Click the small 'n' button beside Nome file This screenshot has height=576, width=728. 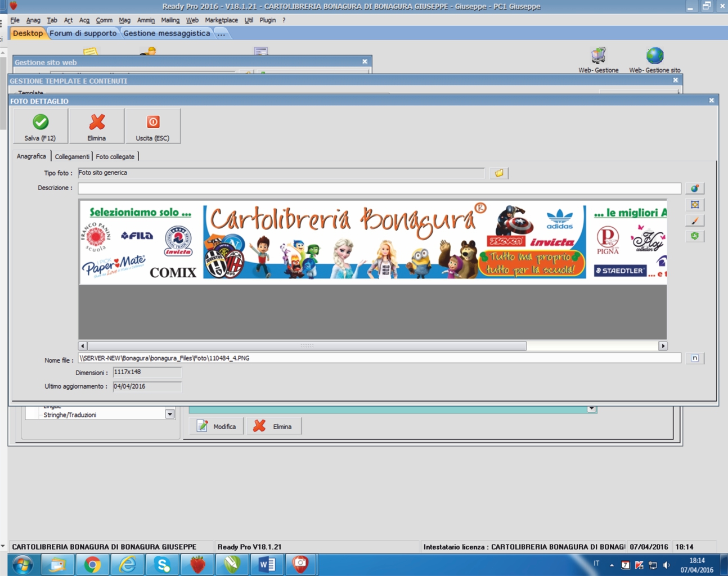(x=695, y=358)
